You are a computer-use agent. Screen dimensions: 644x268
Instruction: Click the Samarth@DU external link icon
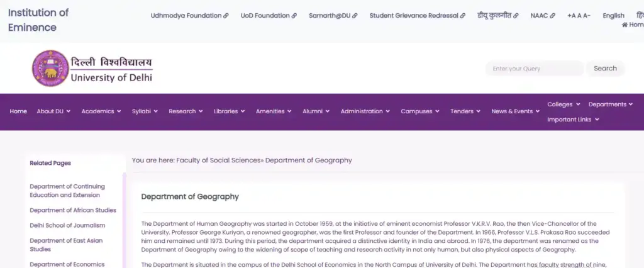pyautogui.click(x=355, y=16)
